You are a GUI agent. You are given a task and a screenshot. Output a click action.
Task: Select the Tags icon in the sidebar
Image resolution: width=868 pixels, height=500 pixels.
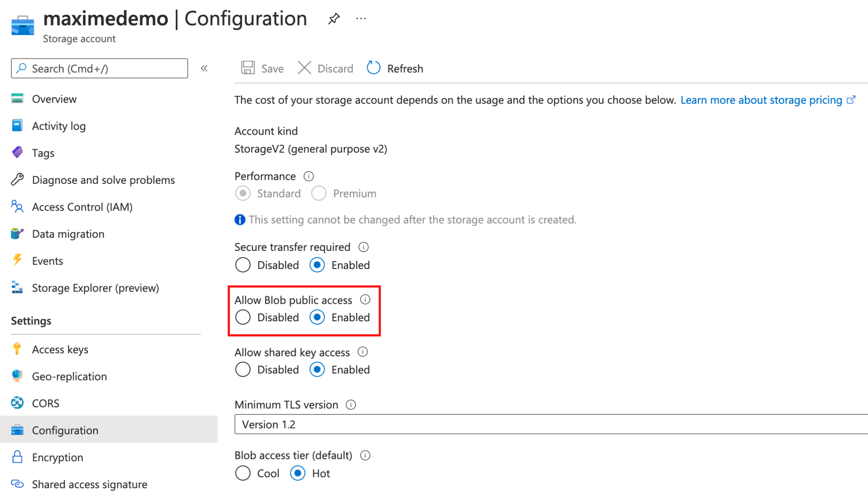click(x=17, y=153)
